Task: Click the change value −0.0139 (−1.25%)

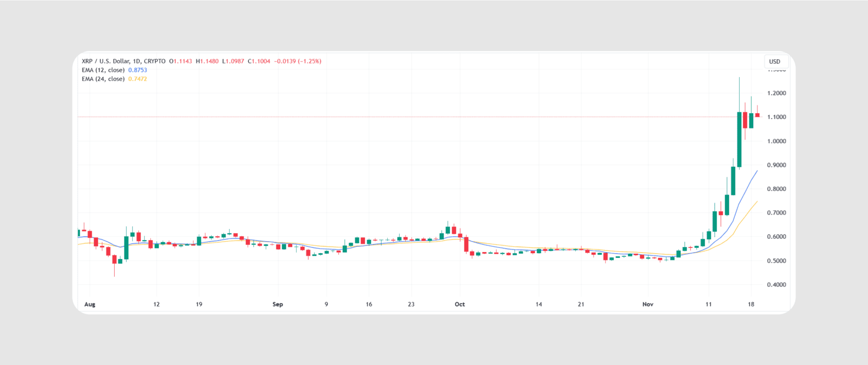Action: (x=298, y=61)
